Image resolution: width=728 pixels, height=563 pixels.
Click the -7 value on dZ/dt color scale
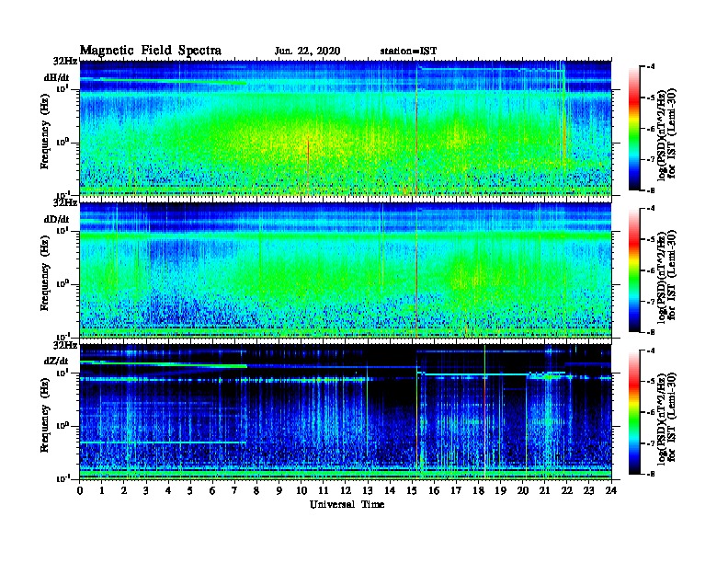pos(651,443)
